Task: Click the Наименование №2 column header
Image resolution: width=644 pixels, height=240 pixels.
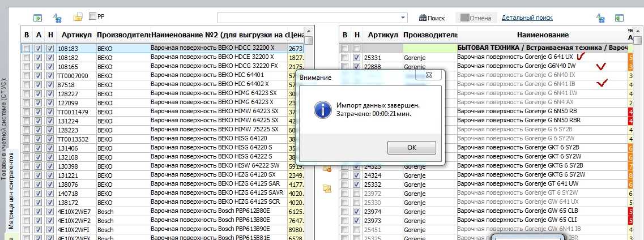Action: 219,35
